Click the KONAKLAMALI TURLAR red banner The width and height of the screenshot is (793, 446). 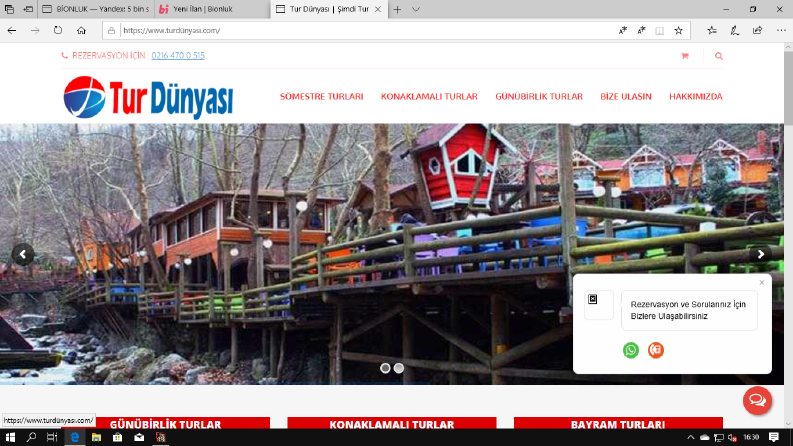pyautogui.click(x=392, y=423)
